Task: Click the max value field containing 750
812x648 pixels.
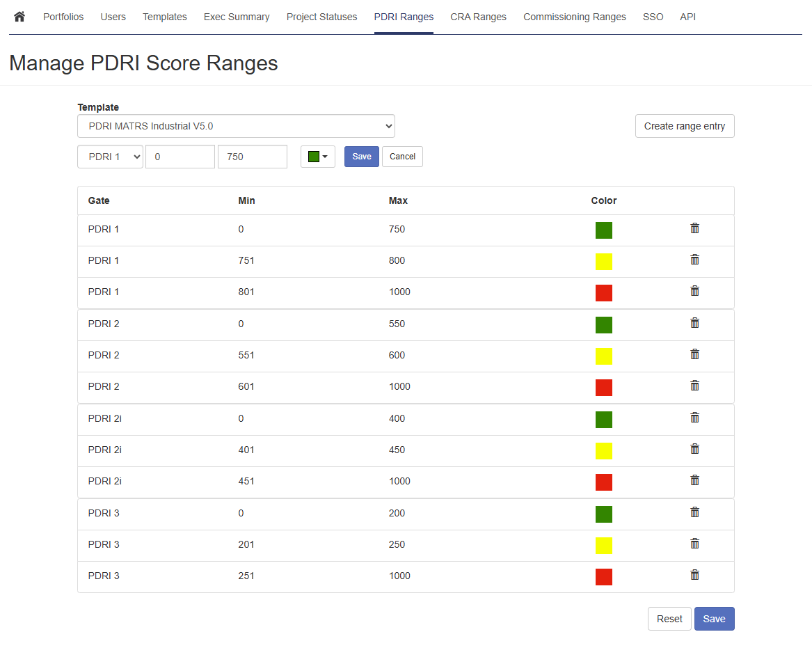Action: tap(252, 157)
